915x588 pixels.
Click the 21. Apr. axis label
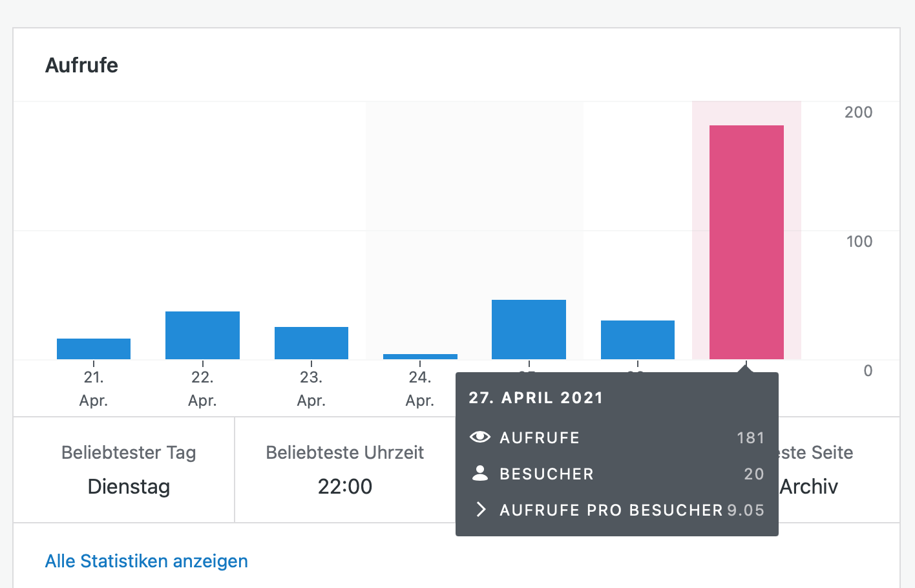(94, 388)
